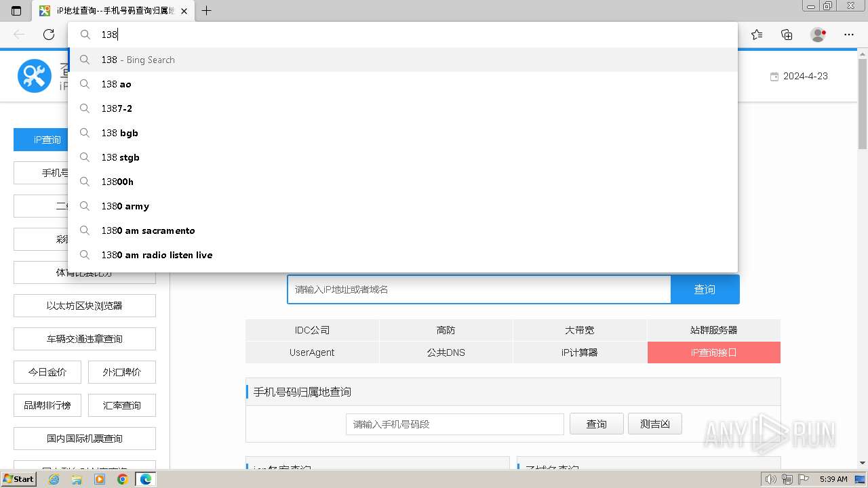The height and width of the screenshot is (488, 868).
Task: Open the 今日金价 sidebar link
Action: [47, 372]
